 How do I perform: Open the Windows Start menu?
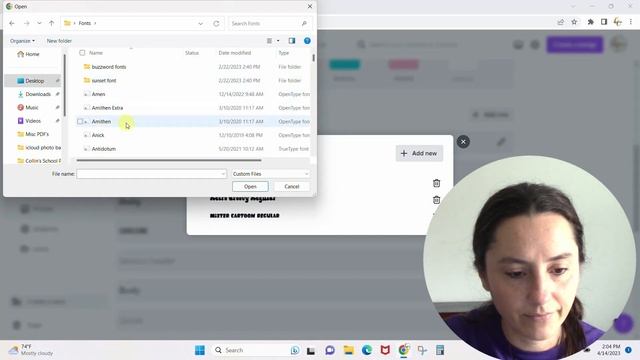point(200,350)
